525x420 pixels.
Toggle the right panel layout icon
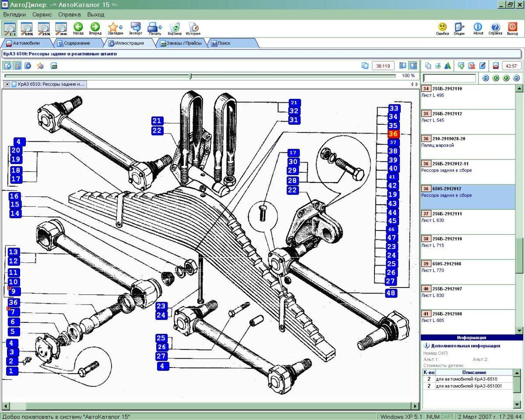coord(413,66)
